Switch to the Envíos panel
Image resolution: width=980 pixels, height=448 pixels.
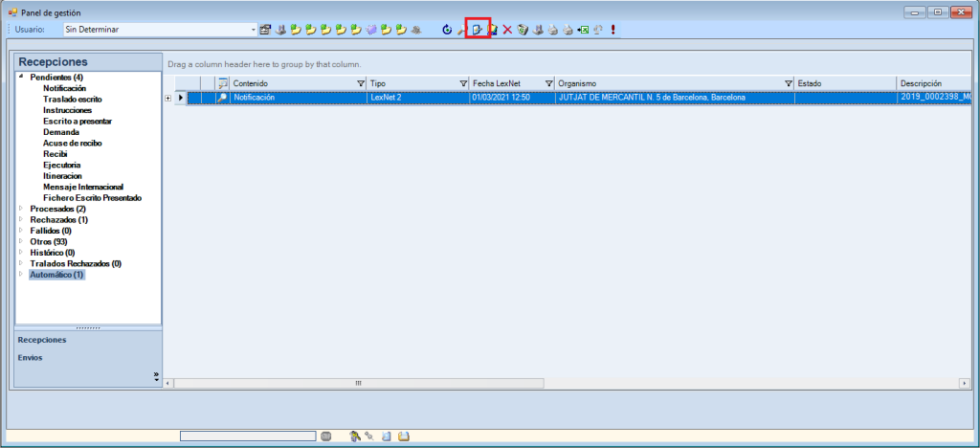click(30, 358)
